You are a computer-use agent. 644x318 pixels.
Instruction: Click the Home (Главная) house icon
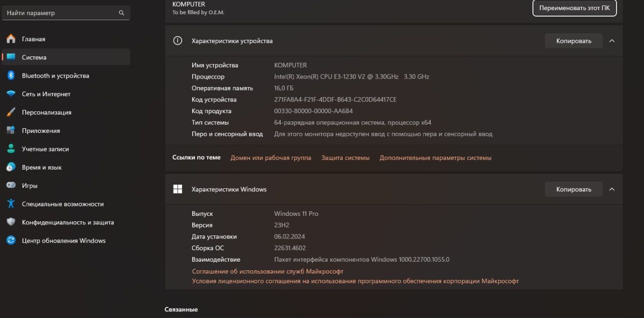[11, 39]
